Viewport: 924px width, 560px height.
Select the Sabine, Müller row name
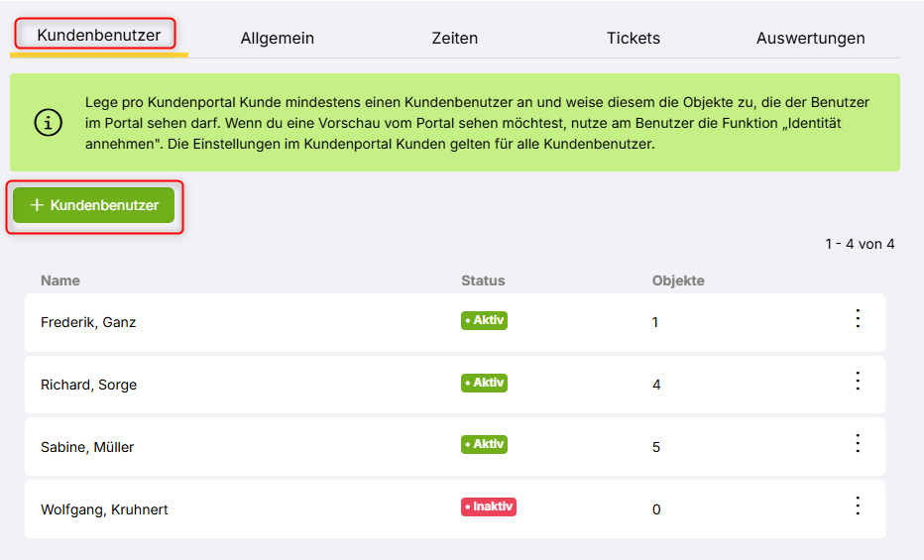click(87, 447)
